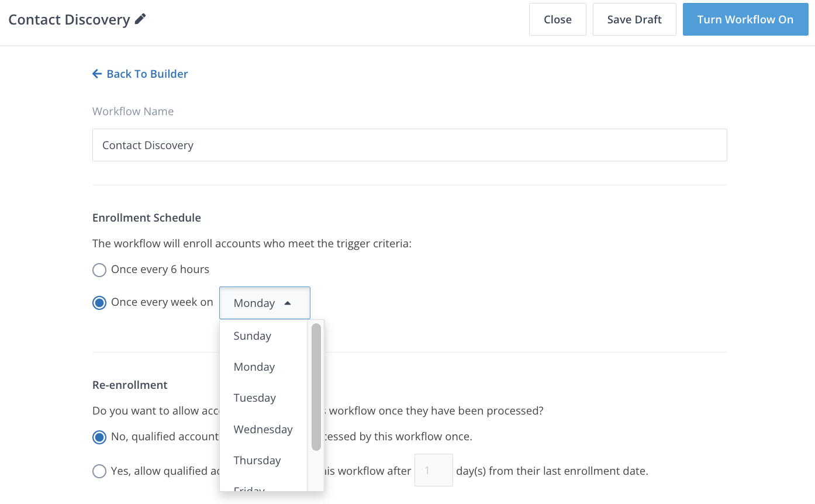
Task: Choose No, qualified accounts processed once
Action: (99, 437)
